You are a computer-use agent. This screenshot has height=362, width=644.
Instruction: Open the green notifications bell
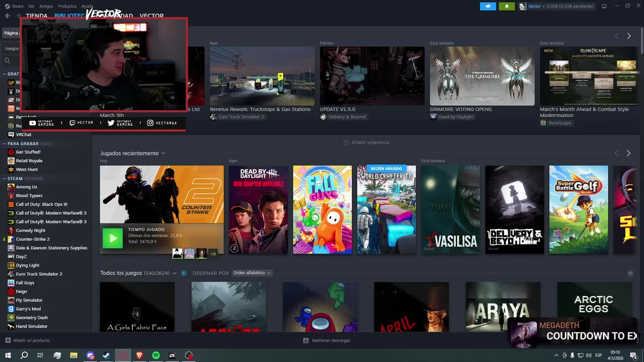[507, 6]
